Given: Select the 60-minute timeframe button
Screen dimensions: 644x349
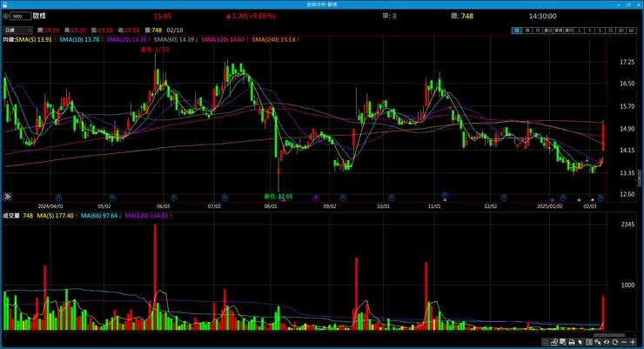Looking at the screenshot, I should (x=631, y=30).
